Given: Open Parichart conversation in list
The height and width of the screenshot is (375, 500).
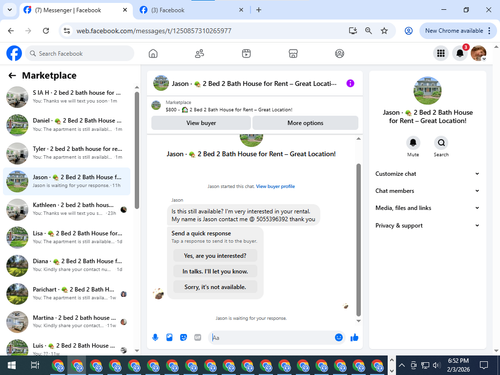Looking at the screenshot, I should click(67, 294).
